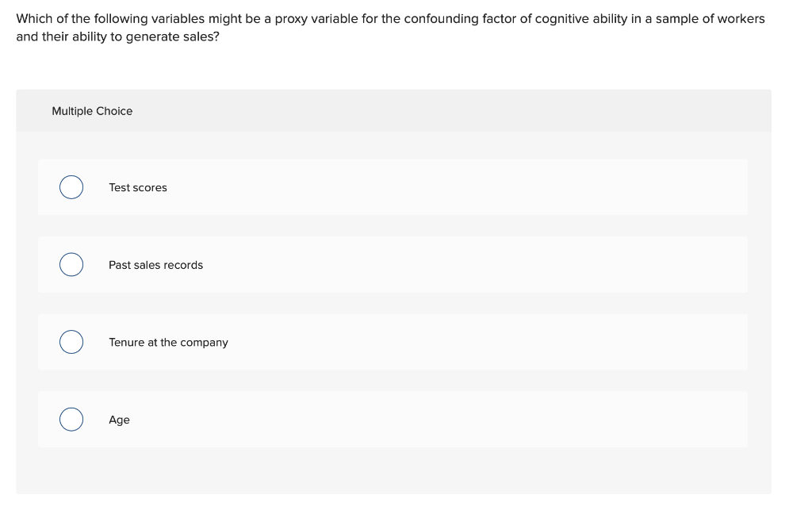Screen dimensions: 812x518
Task: Click the first answer row card
Action: pyautogui.click(x=393, y=187)
